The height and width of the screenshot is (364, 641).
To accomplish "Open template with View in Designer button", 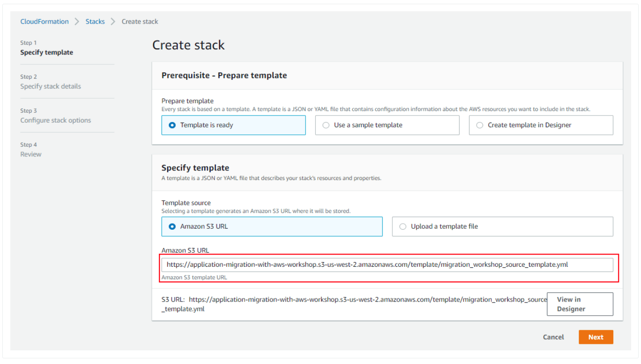I will coord(580,304).
